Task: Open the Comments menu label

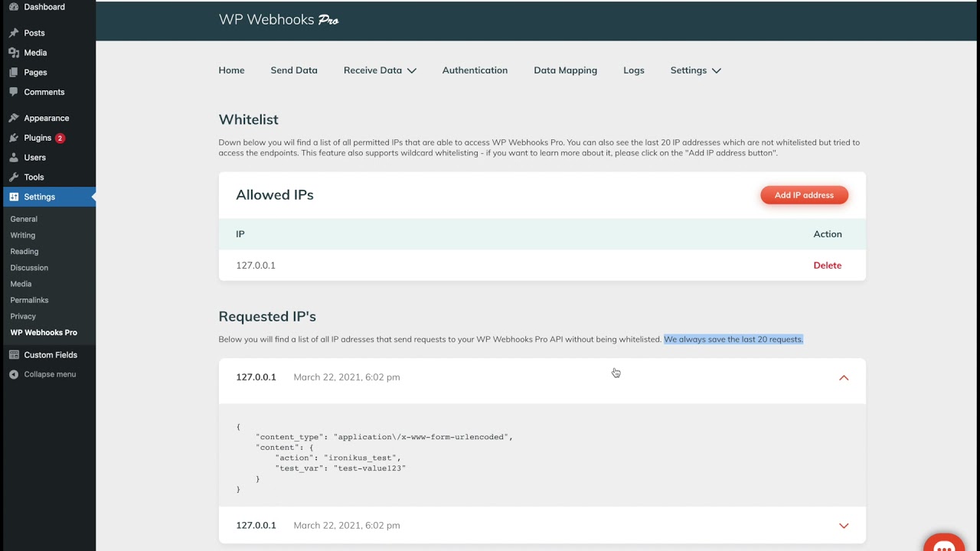Action: [x=44, y=92]
